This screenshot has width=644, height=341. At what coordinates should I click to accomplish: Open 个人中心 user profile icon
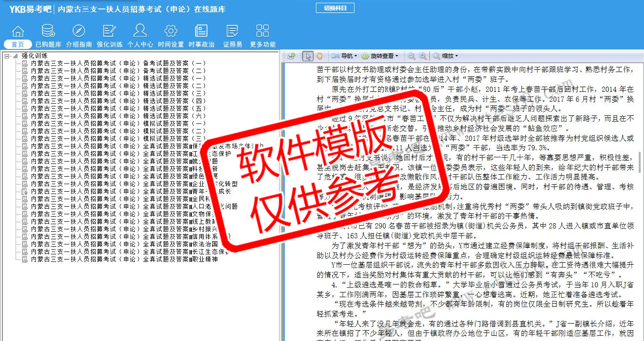pos(140,32)
